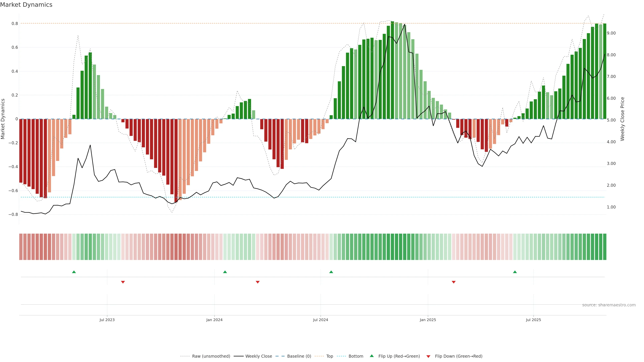
Task: Click the Flip Up legend triangle icon
Action: coord(372,356)
